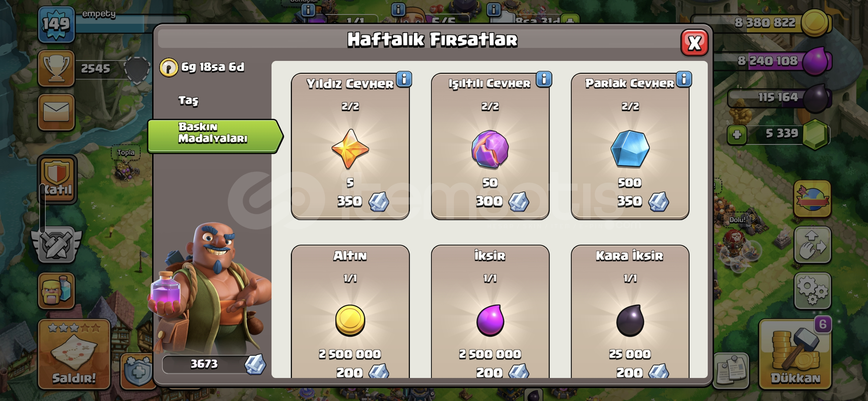
Task: Select the Baskın Madalyaları tab
Action: (x=214, y=136)
